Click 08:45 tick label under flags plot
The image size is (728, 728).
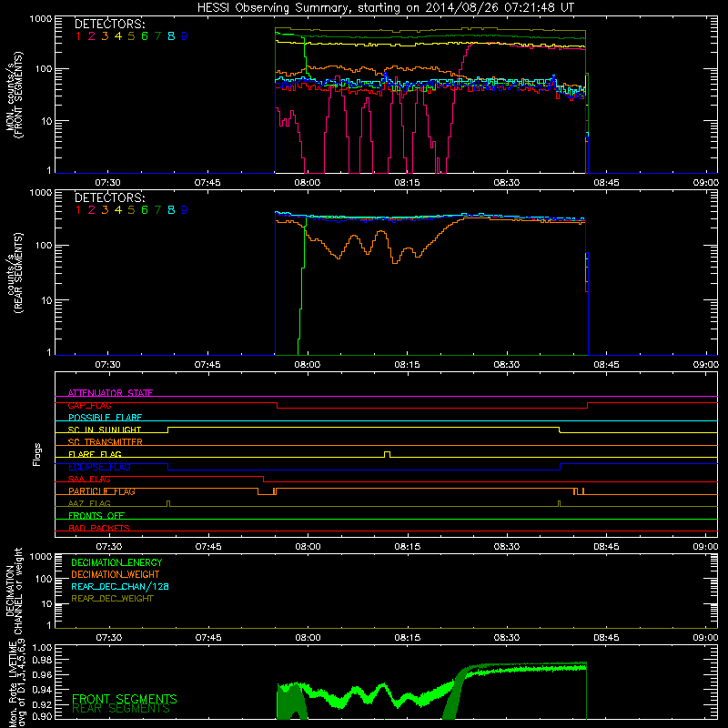606,547
